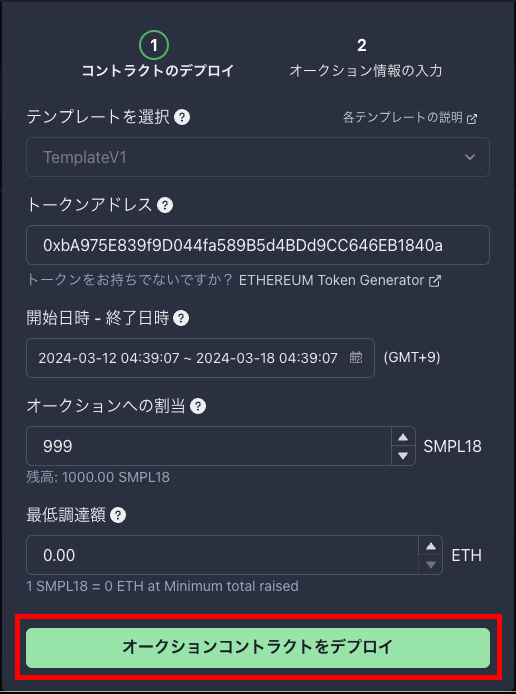Click help icon next to テンプレートを選択
The width and height of the screenshot is (516, 694).
point(182,117)
